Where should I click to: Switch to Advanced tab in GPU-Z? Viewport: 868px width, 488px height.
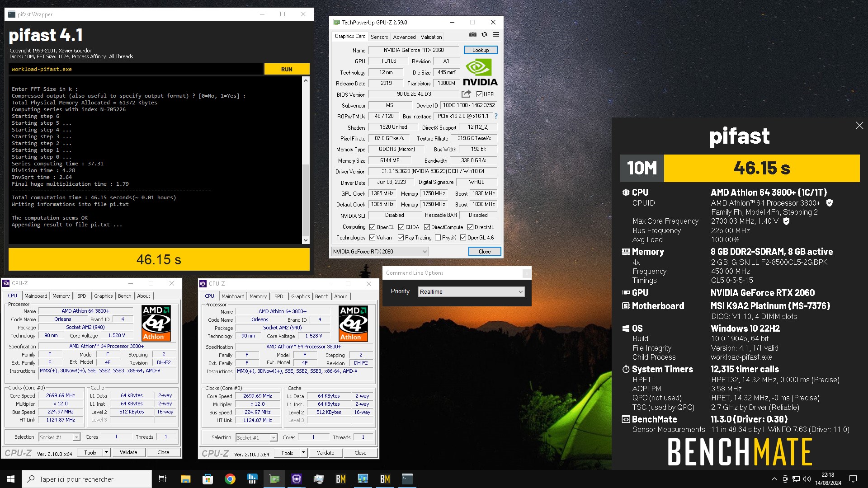(x=404, y=37)
